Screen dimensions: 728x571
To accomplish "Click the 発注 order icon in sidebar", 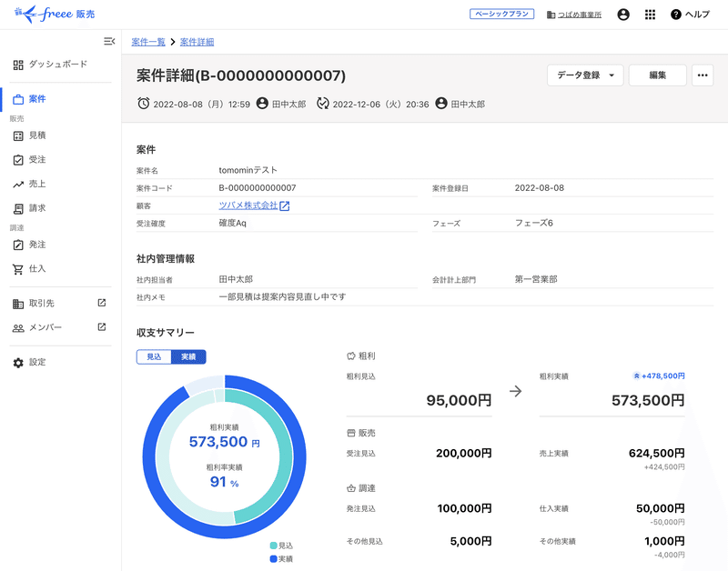I will [x=18, y=245].
